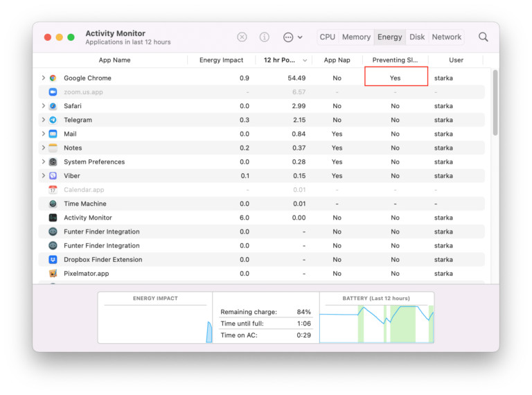The height and width of the screenshot is (395, 532).
Task: Click the stop process icon in toolbar
Action: 242,37
